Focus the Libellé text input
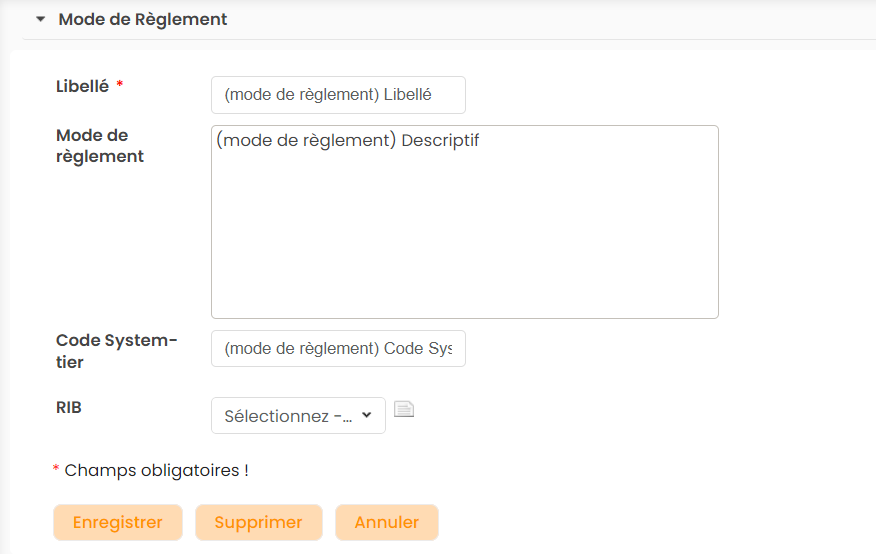Viewport: 876px width, 554px height. pos(338,95)
